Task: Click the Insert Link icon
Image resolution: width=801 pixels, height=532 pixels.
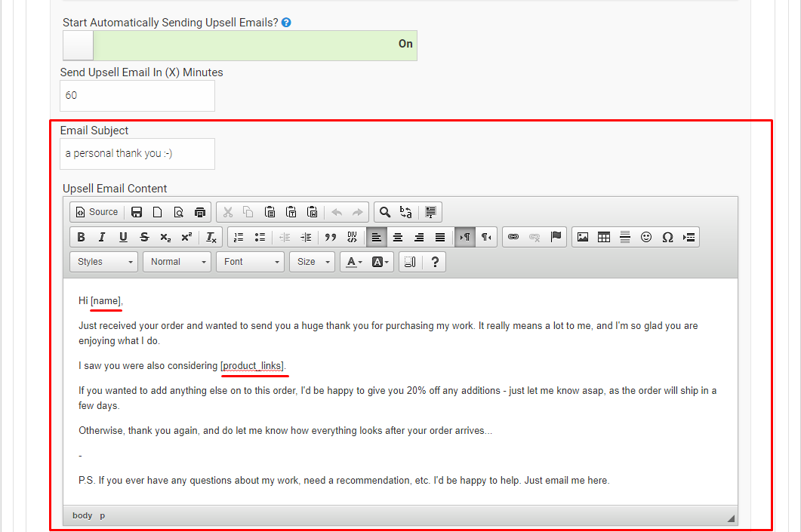Action: coord(513,237)
